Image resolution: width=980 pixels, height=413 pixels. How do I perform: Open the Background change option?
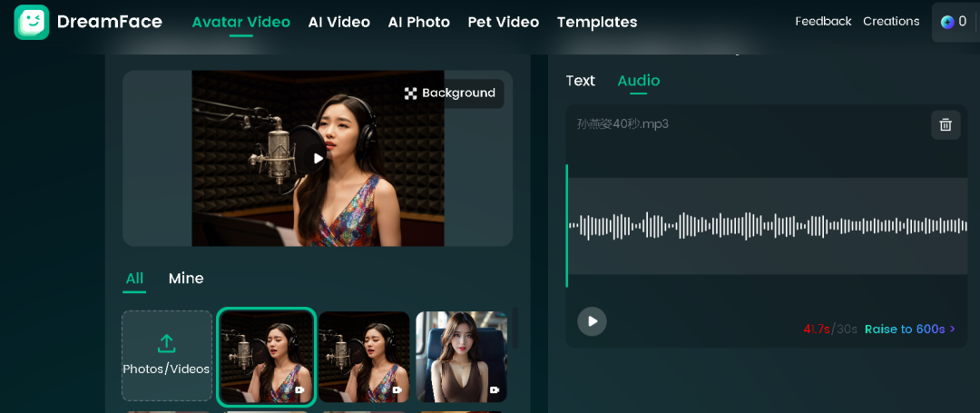450,93
